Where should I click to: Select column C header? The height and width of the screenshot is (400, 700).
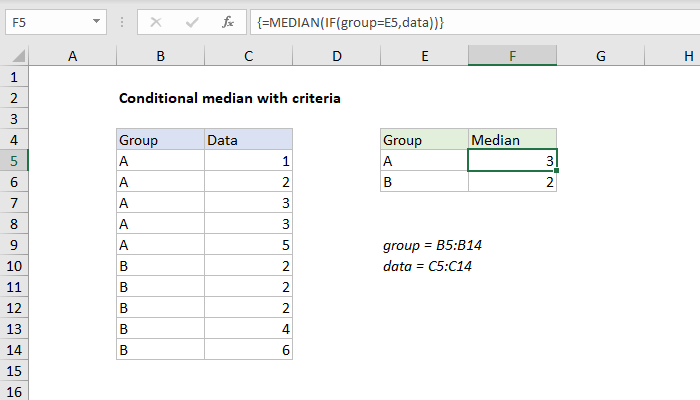(x=248, y=56)
